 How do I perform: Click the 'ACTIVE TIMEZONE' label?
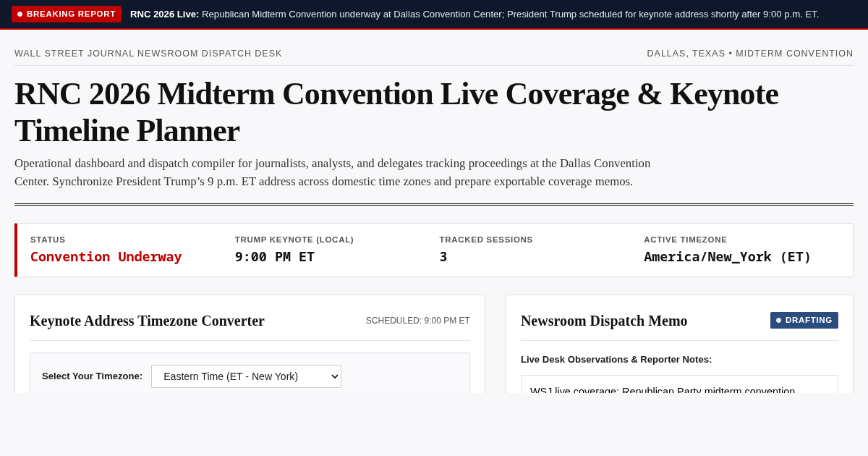(x=686, y=240)
